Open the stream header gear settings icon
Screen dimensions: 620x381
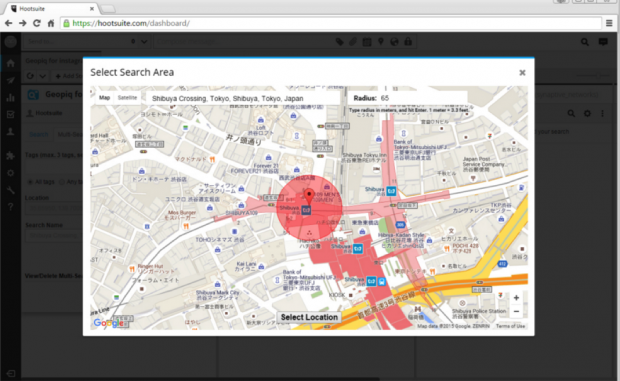pos(587,113)
